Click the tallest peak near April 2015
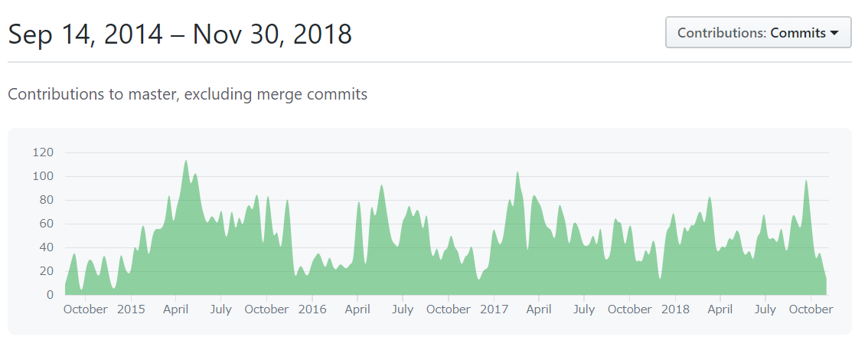868x347 pixels. point(185,162)
